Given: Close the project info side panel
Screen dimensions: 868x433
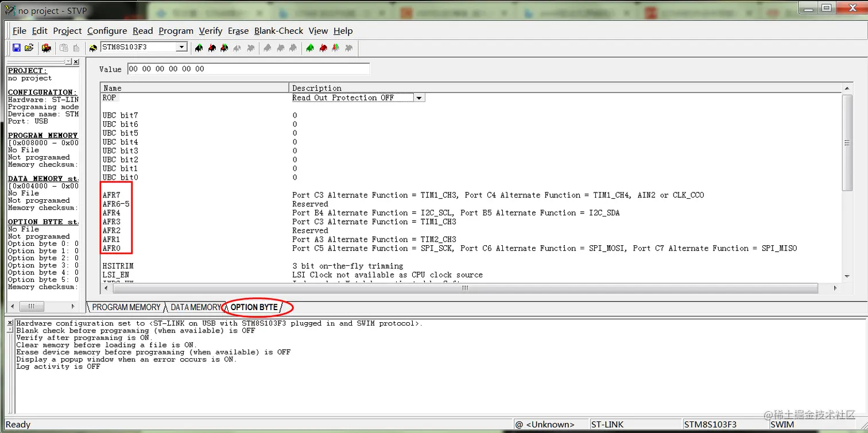Looking at the screenshot, I should point(76,61).
